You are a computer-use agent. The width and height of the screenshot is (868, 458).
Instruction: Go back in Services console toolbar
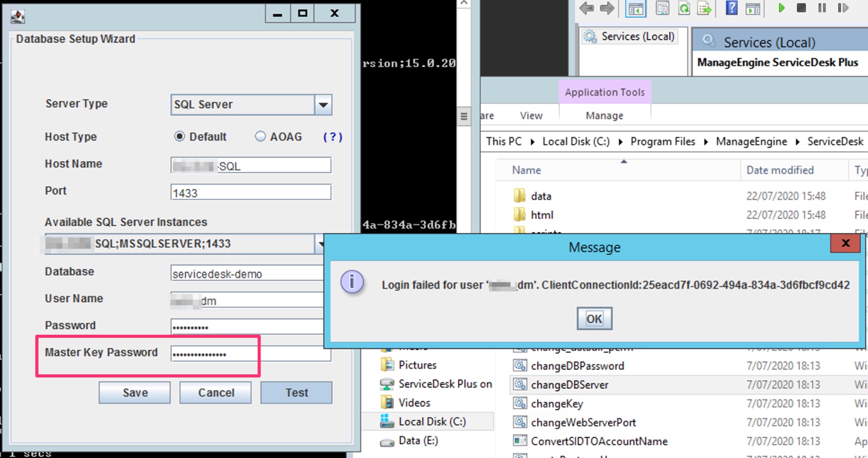(587, 8)
